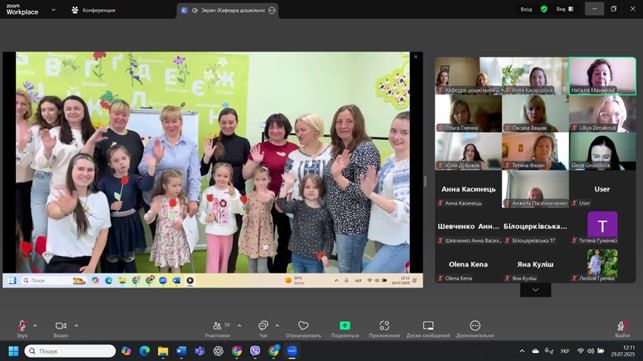Click the Windows taskbar Пошук search box
This screenshot has height=361, width=643.
(x=70, y=351)
